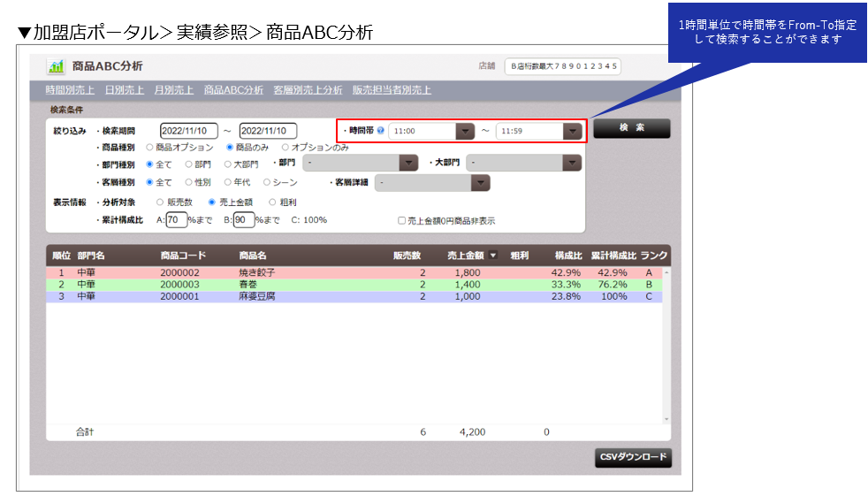
Task: Select 粗利 as analysis target
Action: [x=272, y=202]
